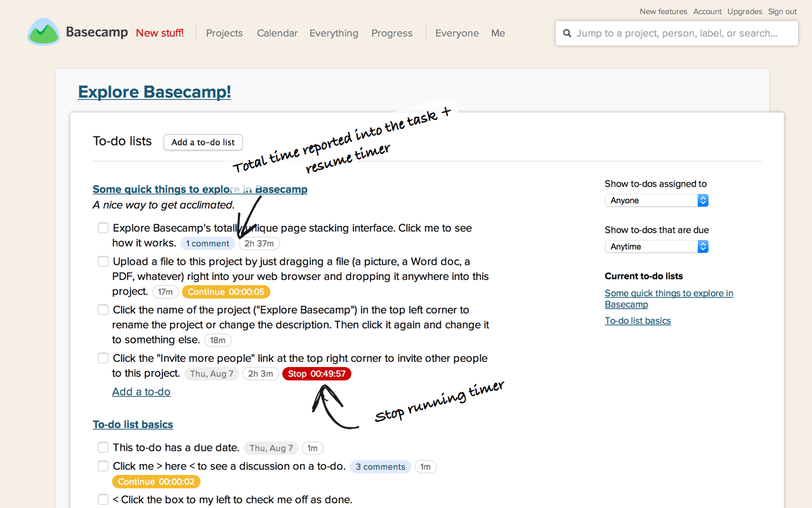Check off the page stacking interface to-do
The image size is (812, 508).
pos(103,228)
